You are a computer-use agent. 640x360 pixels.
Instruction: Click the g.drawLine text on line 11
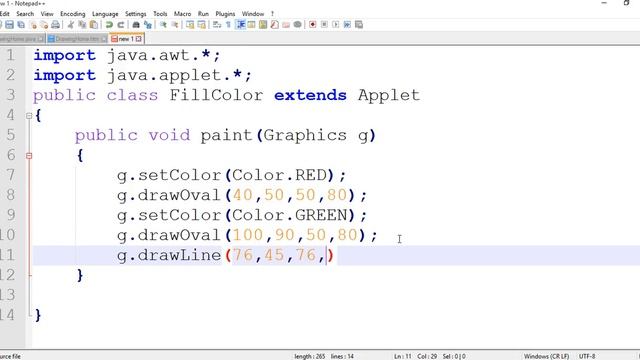169,256
